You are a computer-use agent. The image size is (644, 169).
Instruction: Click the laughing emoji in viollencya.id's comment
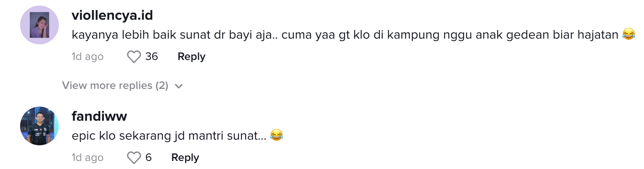(x=629, y=34)
